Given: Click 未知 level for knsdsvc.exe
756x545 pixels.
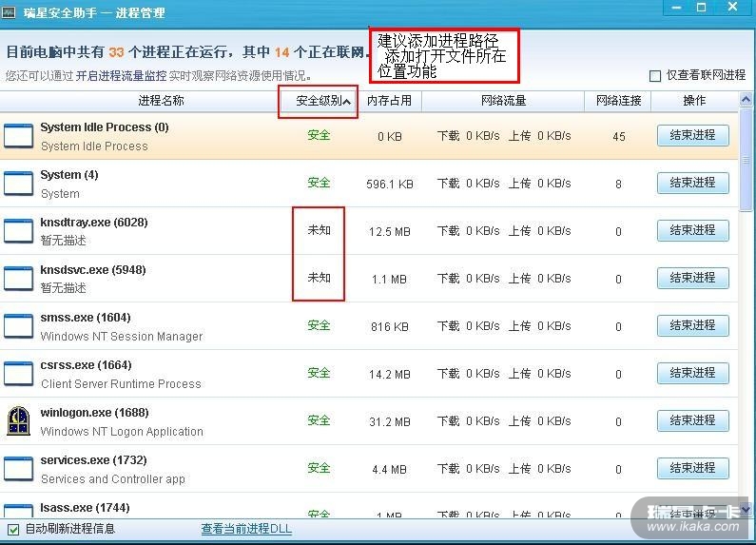Looking at the screenshot, I should (x=319, y=278).
